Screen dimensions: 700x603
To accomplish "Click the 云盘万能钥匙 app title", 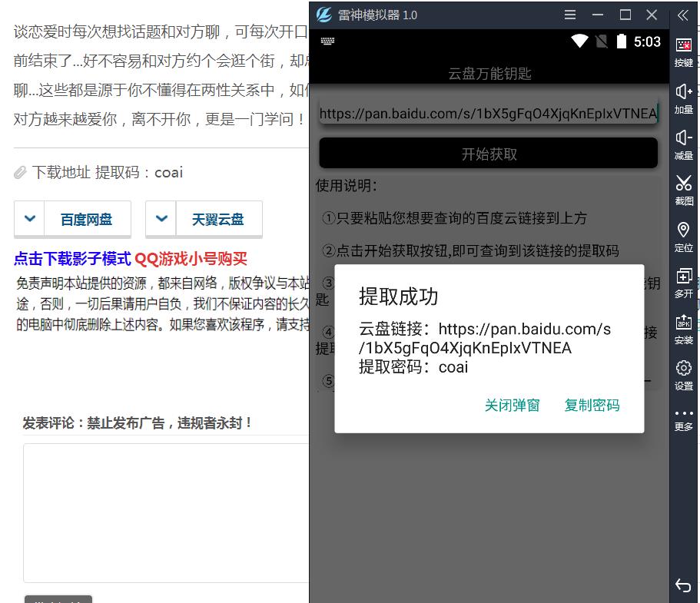I will pyautogui.click(x=489, y=74).
